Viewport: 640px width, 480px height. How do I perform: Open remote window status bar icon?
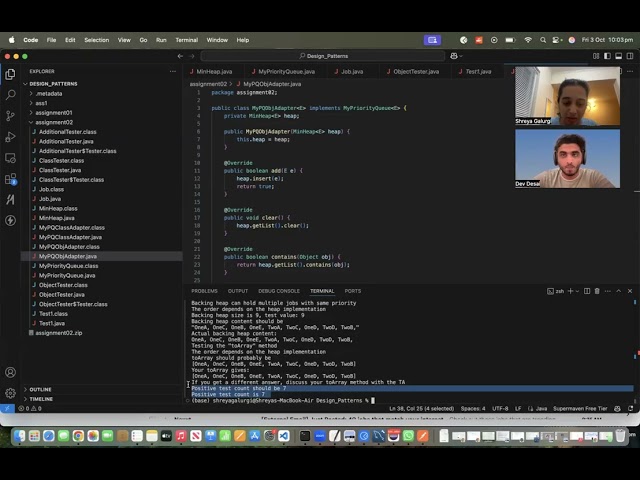[7, 408]
